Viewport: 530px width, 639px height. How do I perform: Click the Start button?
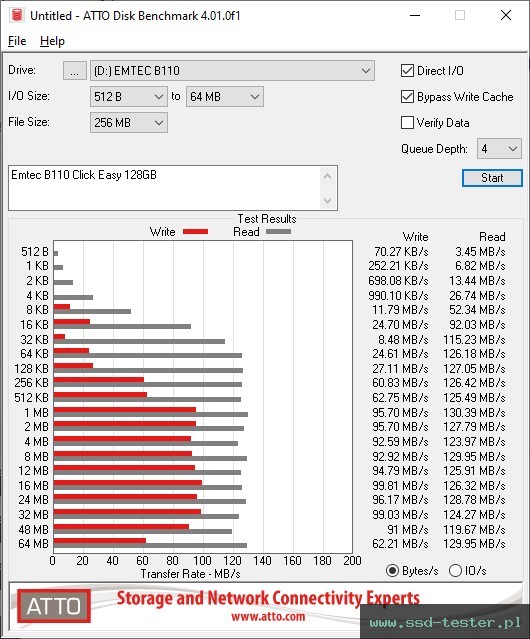click(x=492, y=178)
